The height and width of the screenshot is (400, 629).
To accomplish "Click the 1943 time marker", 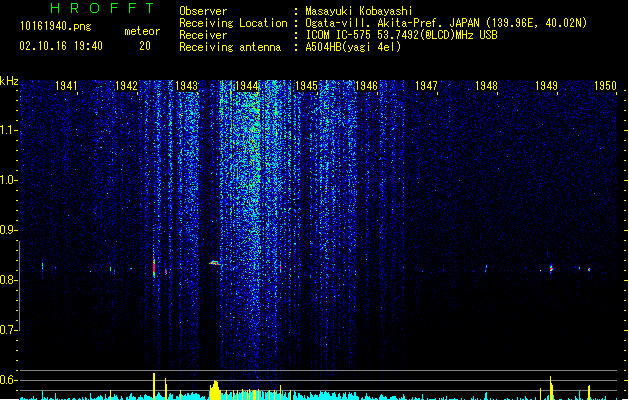I will (187, 86).
